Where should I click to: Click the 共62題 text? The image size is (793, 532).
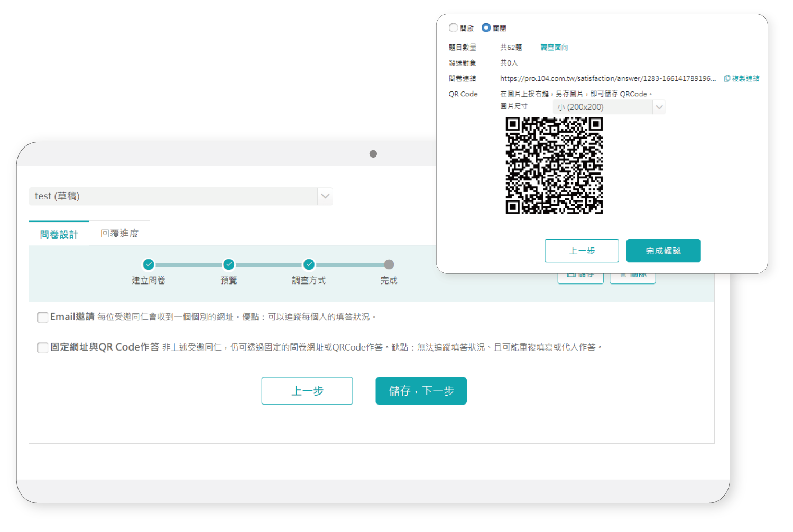pyautogui.click(x=511, y=48)
